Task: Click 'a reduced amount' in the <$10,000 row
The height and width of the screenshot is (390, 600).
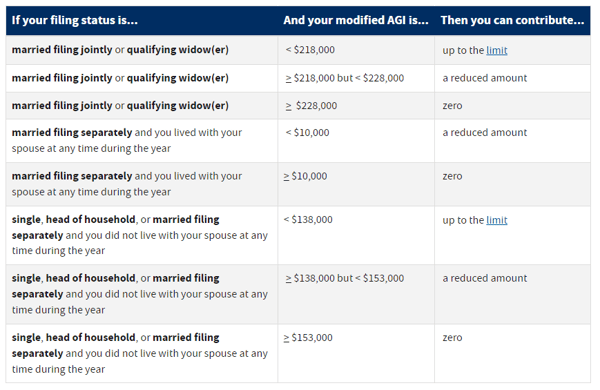Action: click(x=485, y=132)
